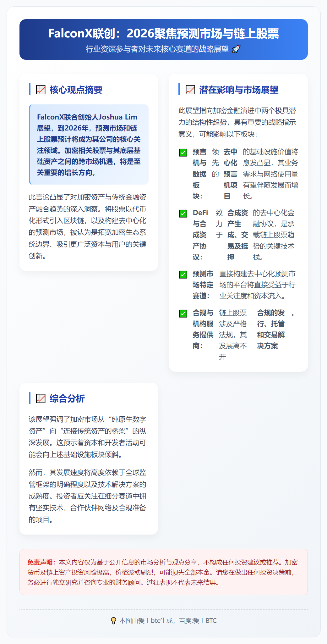The height and width of the screenshot is (644, 327).
Task: Click the text 直接构建去中心化预测市场的平台
Action: tap(258, 279)
